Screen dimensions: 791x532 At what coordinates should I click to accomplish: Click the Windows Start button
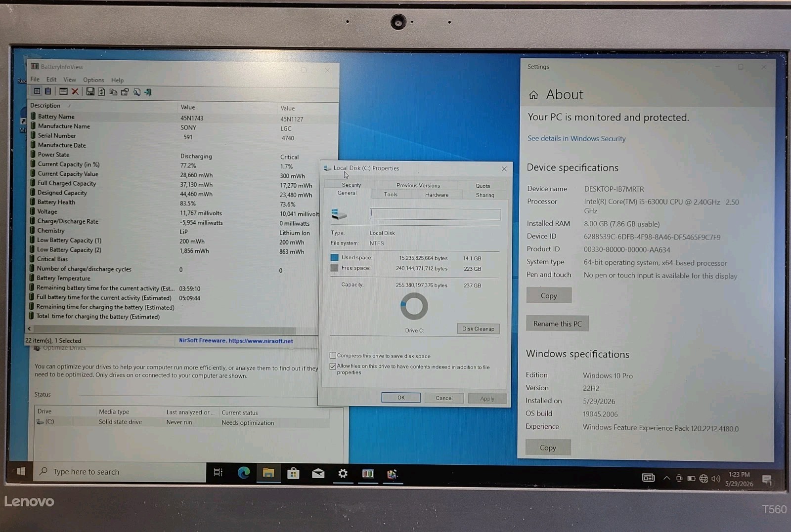pyautogui.click(x=21, y=471)
